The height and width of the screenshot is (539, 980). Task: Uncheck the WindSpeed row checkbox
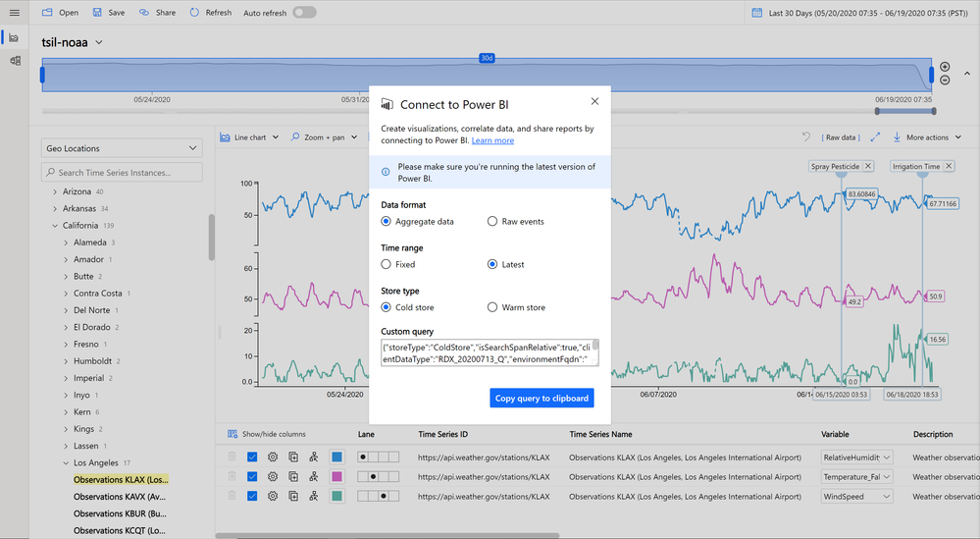(252, 496)
